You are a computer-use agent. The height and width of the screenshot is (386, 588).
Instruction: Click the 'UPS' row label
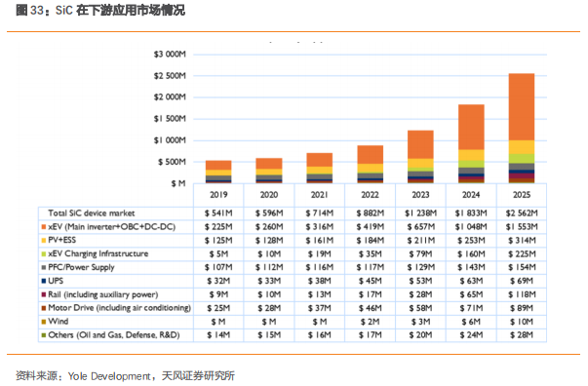coord(56,281)
